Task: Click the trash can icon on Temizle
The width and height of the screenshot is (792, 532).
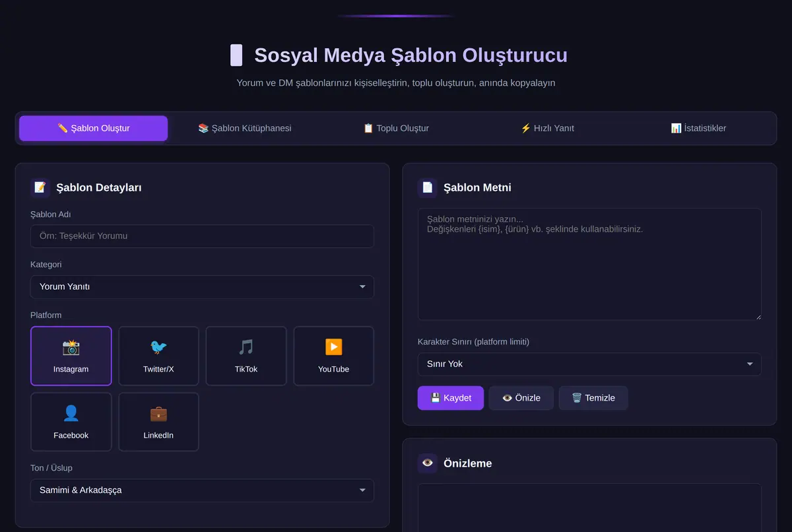Action: tap(577, 398)
